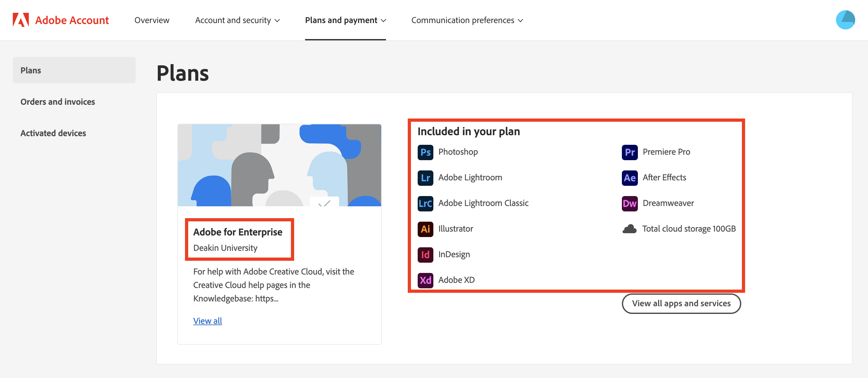Click the After Effects label
This screenshot has height=378, width=868.
664,177
